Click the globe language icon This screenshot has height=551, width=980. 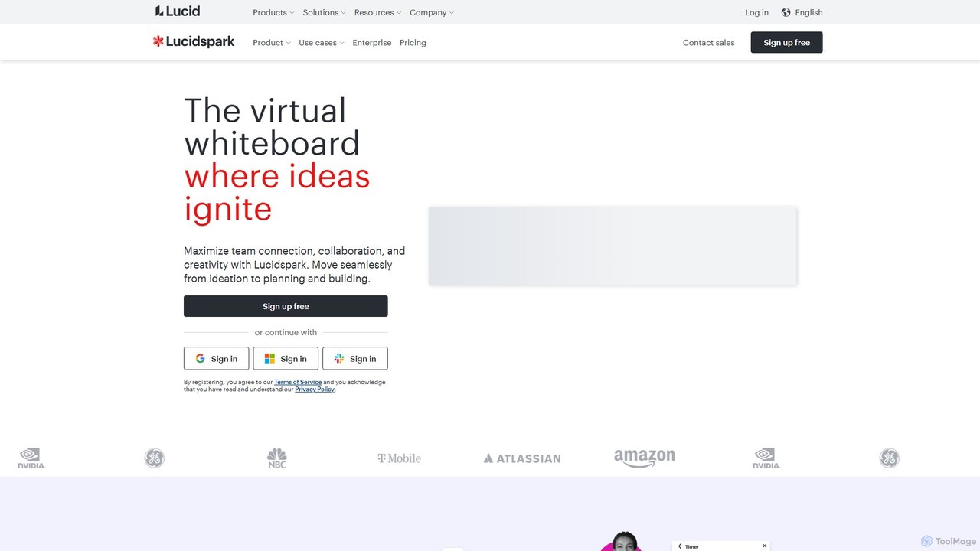point(786,12)
